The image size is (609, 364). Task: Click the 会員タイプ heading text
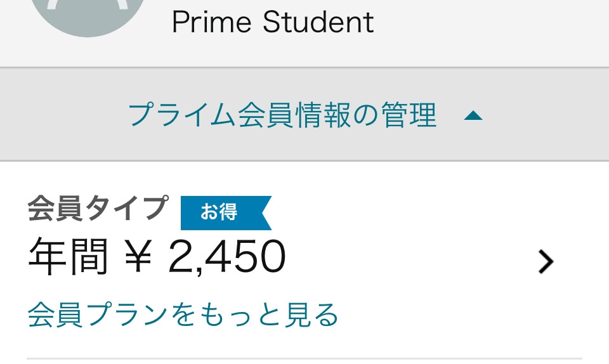coord(98,209)
